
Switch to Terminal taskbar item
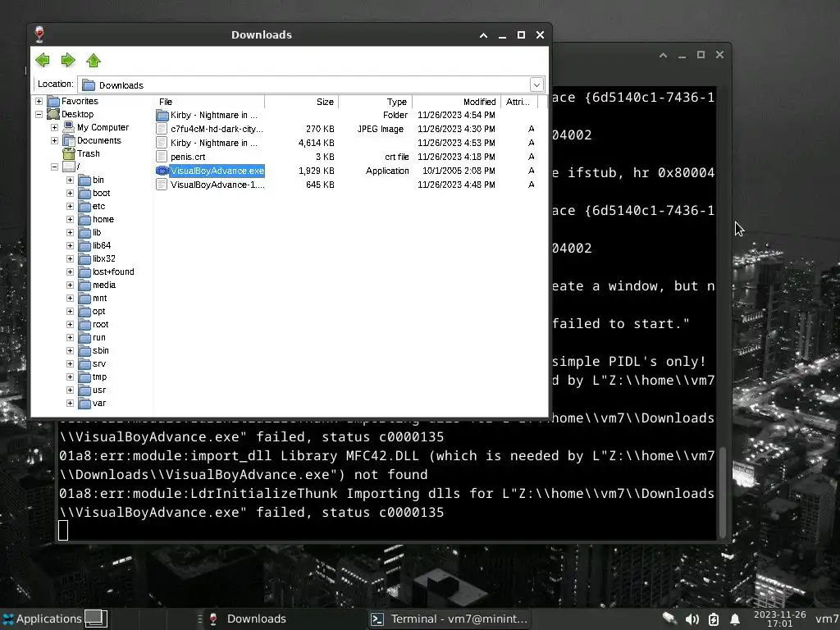(451, 619)
